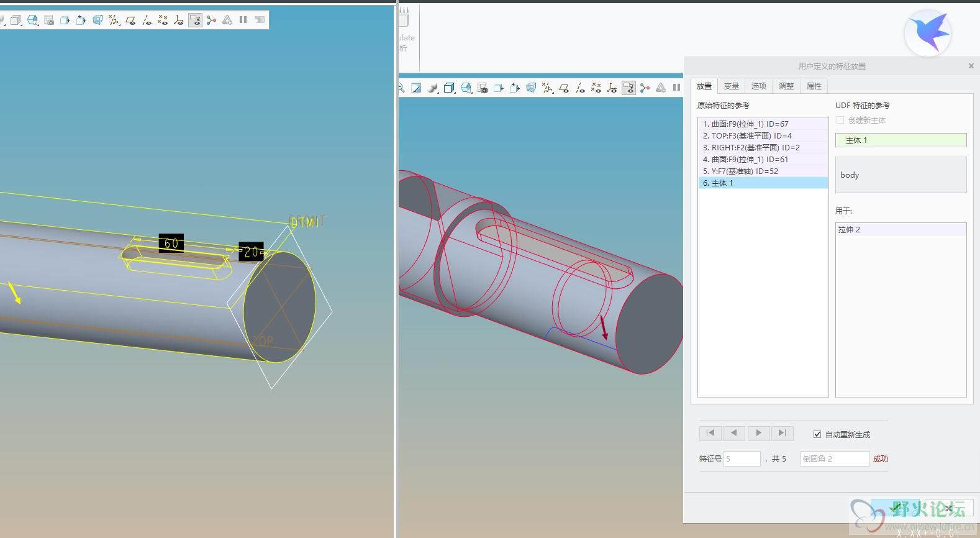
Task: Click the repaint icon in right viewport toolbar
Action: click(416, 88)
